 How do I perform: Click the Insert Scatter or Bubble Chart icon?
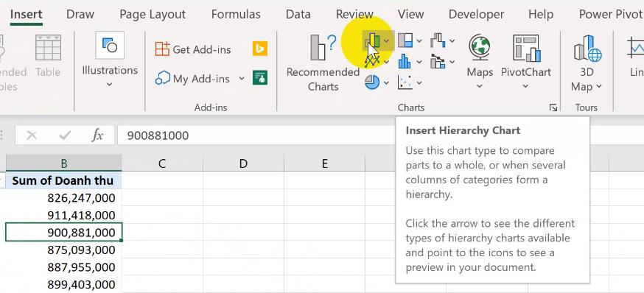coord(405,83)
